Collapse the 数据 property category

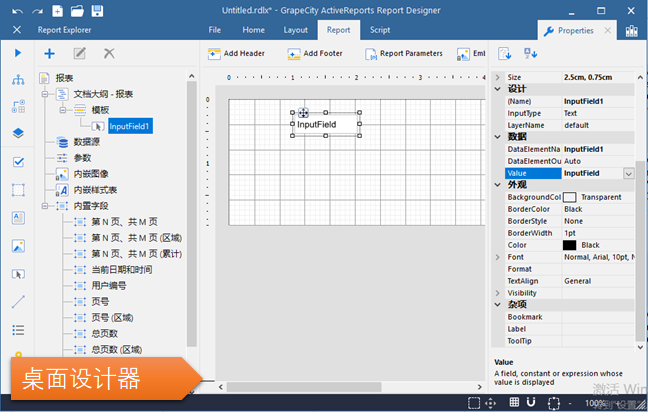(x=498, y=137)
